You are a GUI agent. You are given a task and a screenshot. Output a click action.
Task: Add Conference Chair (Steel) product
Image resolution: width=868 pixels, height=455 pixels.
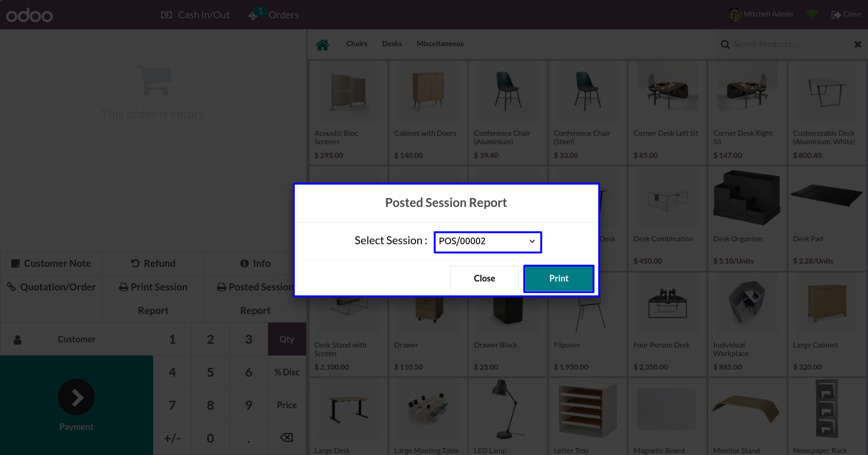click(588, 112)
